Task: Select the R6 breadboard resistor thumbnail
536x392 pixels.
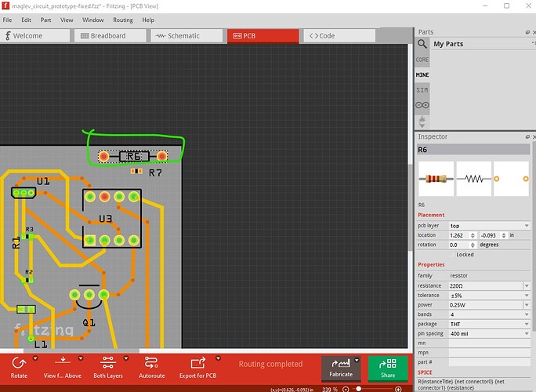Action: [x=436, y=179]
